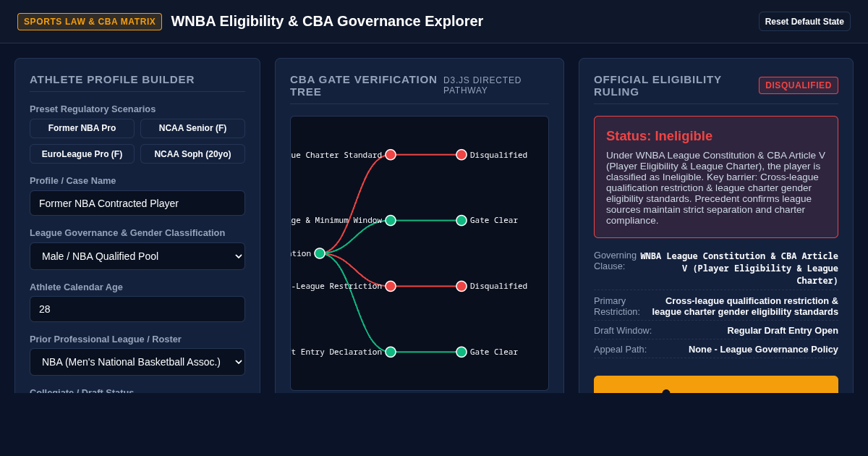Click the WNBA Eligibility & CBA Governance Explorer title
868x456 pixels.
click(327, 22)
